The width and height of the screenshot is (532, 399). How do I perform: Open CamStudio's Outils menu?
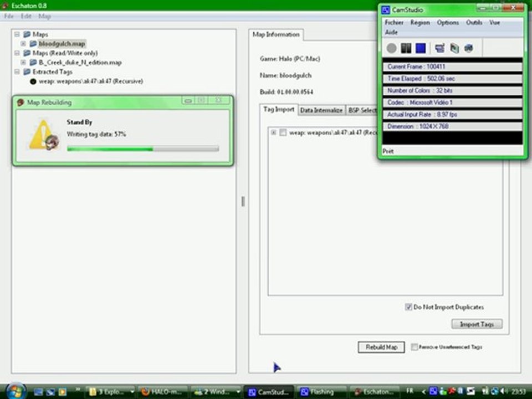pos(474,22)
